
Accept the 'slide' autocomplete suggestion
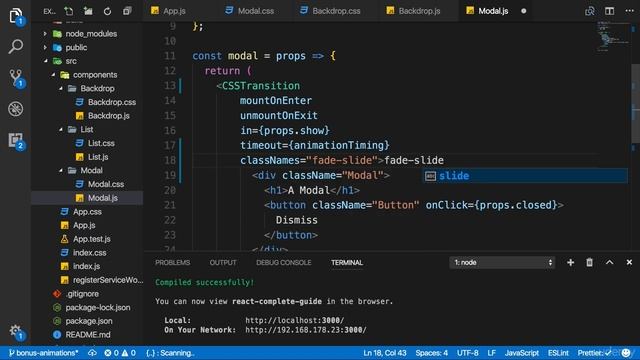pos(525,176)
